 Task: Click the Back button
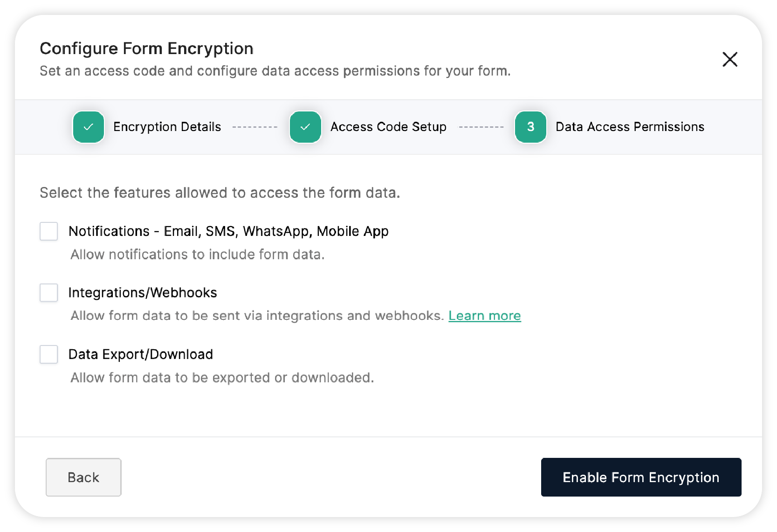(83, 477)
